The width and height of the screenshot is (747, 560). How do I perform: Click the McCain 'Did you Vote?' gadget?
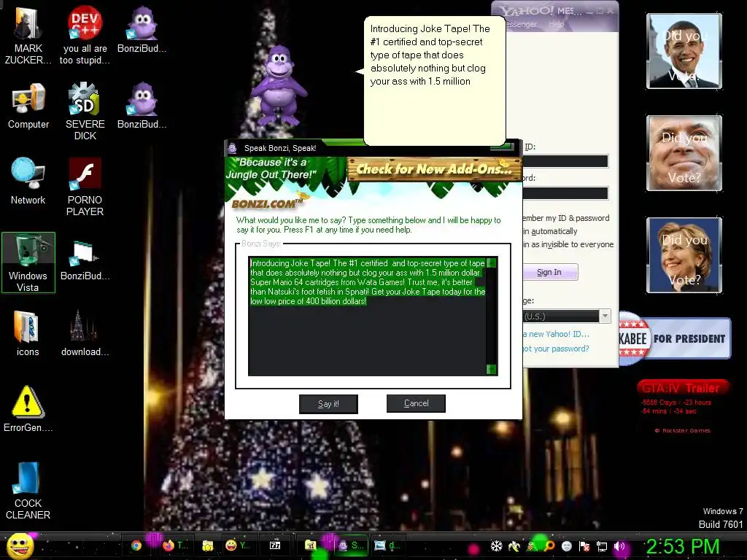(x=684, y=153)
